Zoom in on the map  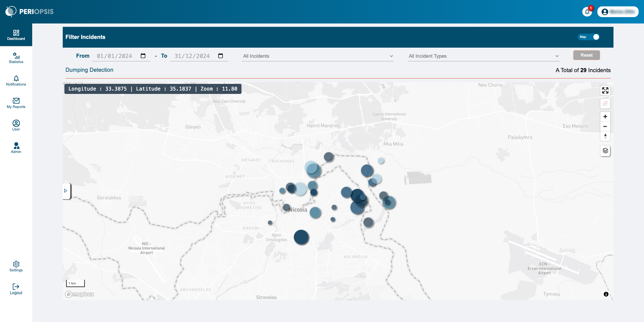(605, 117)
